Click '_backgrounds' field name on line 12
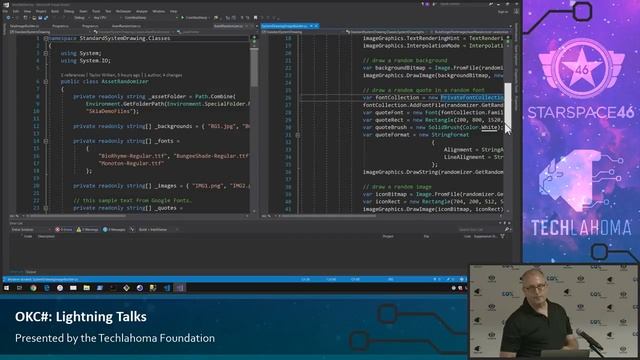Screen dimensions: 640x360 (173, 126)
